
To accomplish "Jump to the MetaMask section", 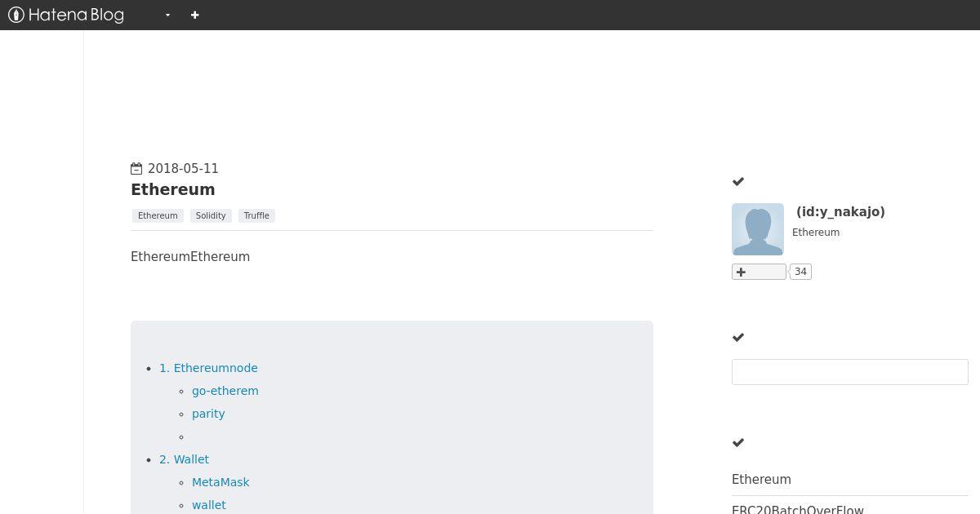I will pos(220,482).
